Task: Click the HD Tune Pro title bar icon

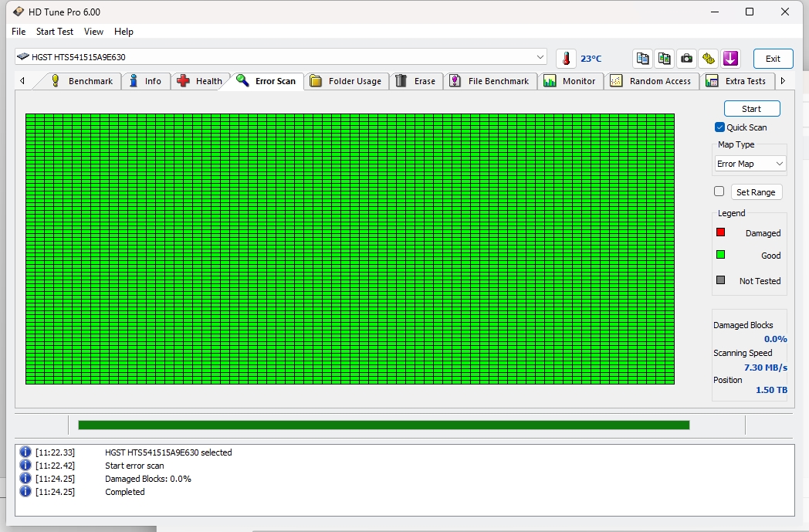Action: click(x=19, y=12)
